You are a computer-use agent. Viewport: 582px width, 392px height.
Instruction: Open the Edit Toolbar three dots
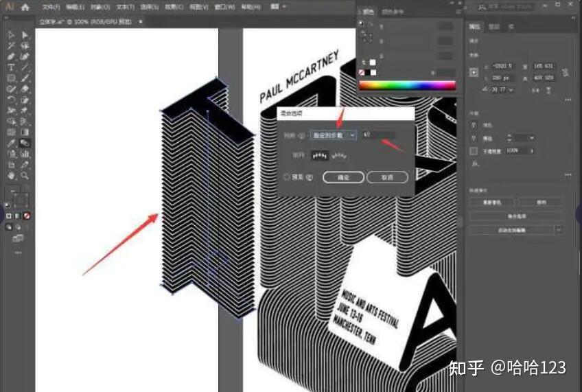tap(18, 253)
